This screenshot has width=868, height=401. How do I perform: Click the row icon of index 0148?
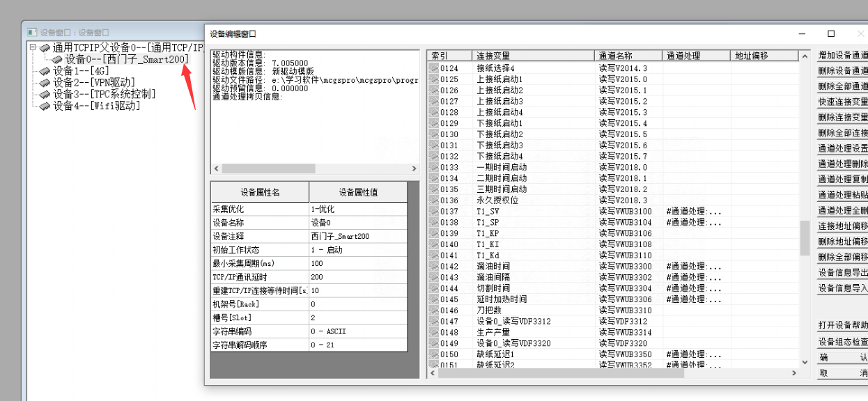pos(433,332)
